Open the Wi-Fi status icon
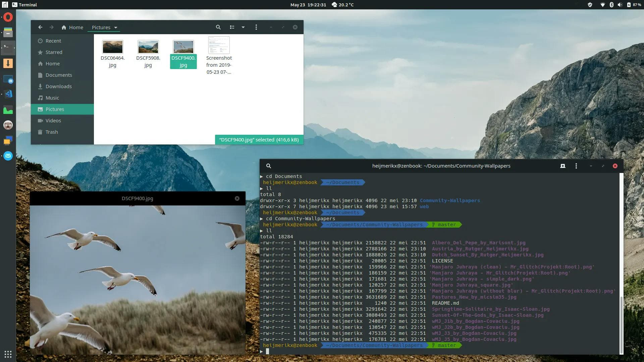644x362 pixels. coord(603,5)
